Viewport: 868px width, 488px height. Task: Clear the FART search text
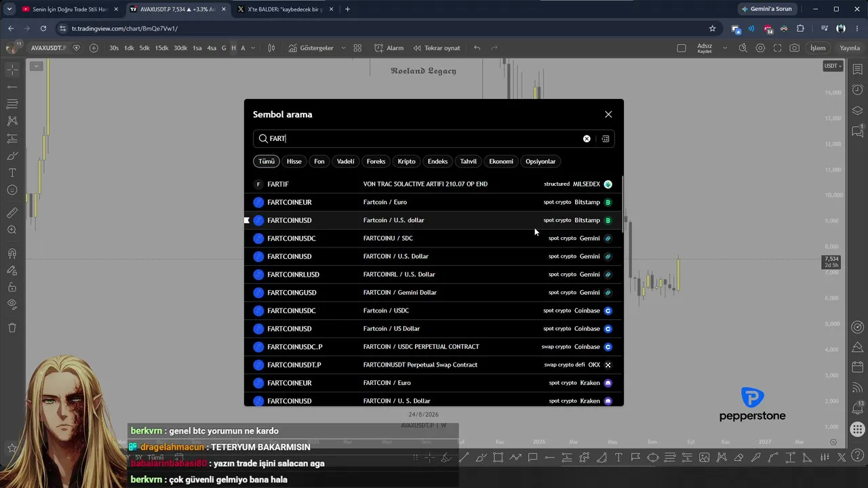(587, 138)
